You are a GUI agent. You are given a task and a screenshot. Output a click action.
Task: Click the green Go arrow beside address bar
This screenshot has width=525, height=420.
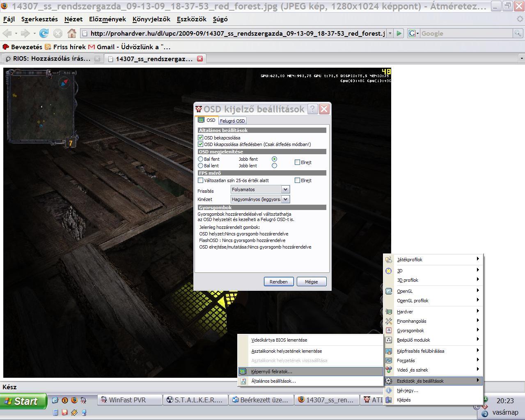[399, 34]
